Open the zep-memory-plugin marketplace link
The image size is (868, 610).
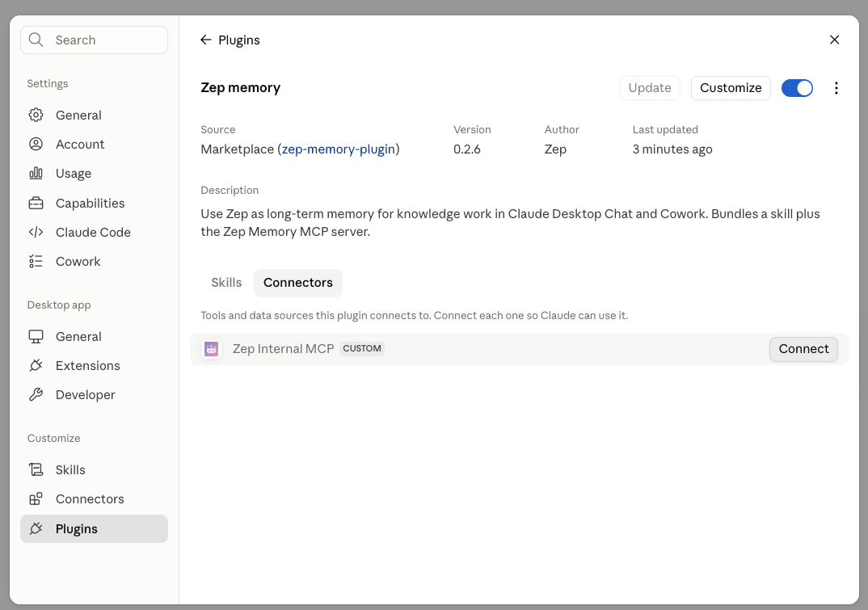pyautogui.click(x=339, y=149)
